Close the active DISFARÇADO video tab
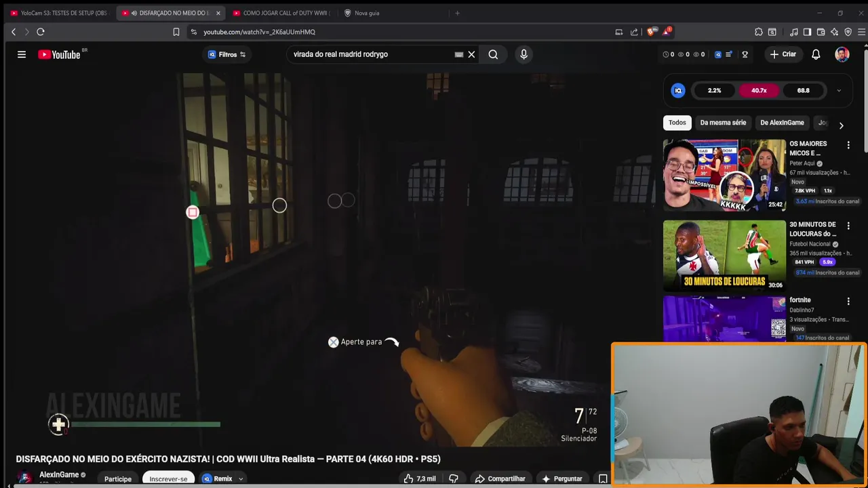The image size is (868, 488). 218,13
